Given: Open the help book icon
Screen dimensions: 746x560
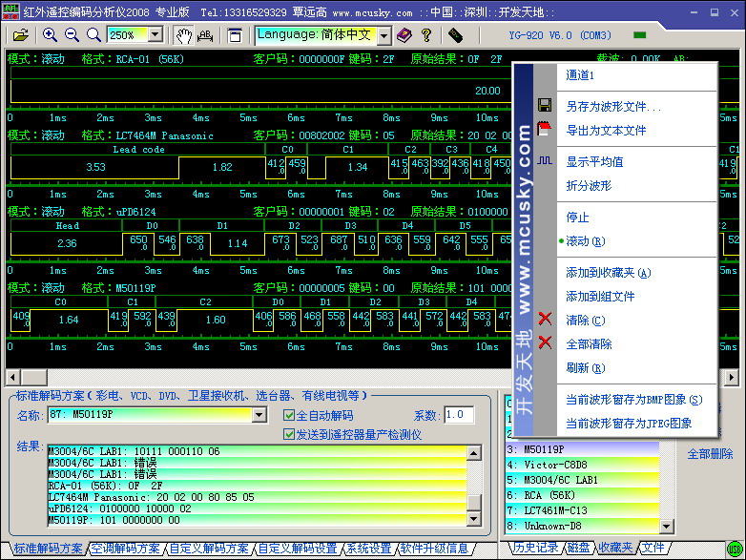Looking at the screenshot, I should (404, 35).
